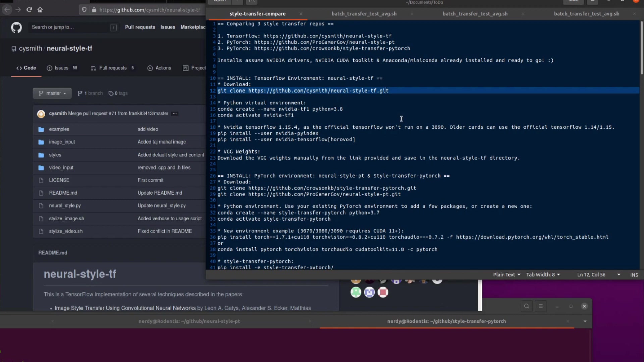Switch to the neural-style-pt terminal tab
Screen dimensions: 644x362
point(189,321)
